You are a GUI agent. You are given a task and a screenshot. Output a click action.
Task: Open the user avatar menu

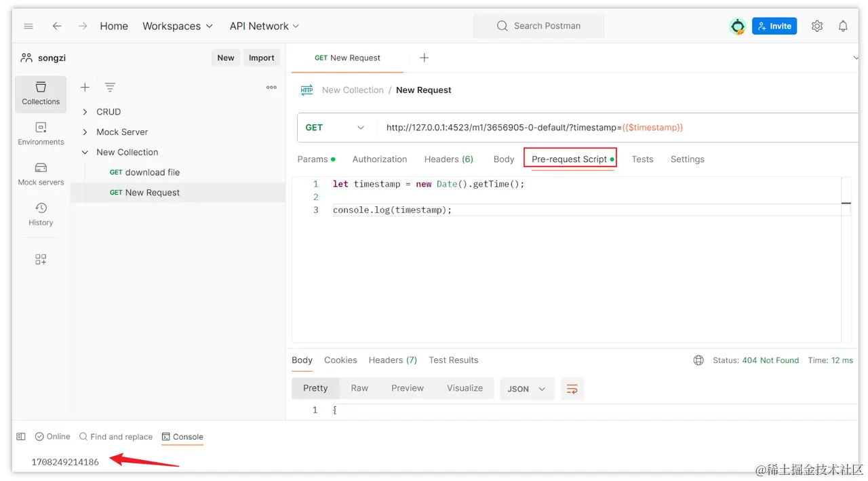pyautogui.click(x=737, y=26)
